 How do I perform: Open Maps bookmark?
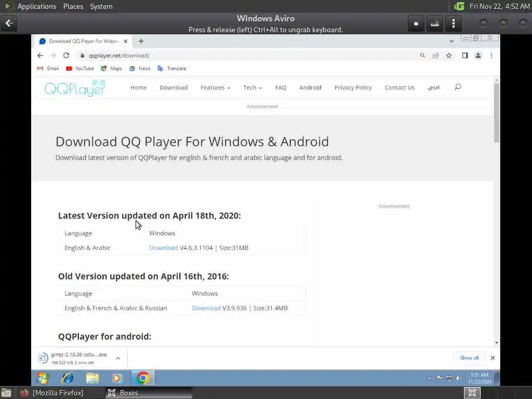[111, 69]
